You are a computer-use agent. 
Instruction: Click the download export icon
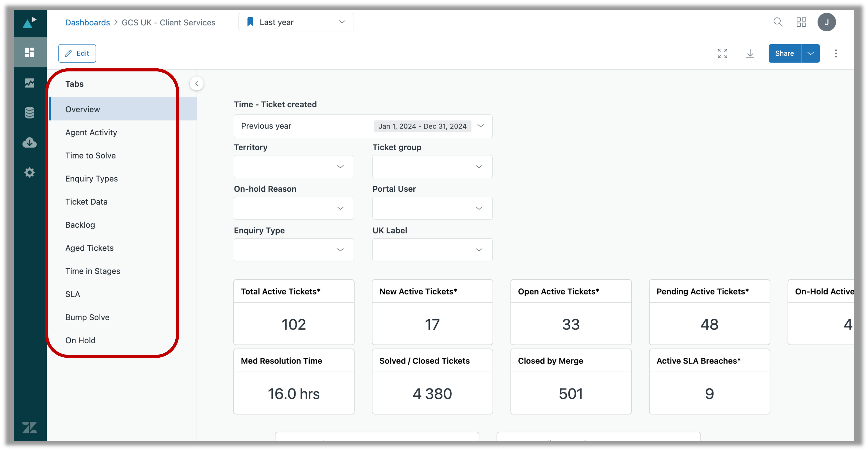tap(750, 53)
